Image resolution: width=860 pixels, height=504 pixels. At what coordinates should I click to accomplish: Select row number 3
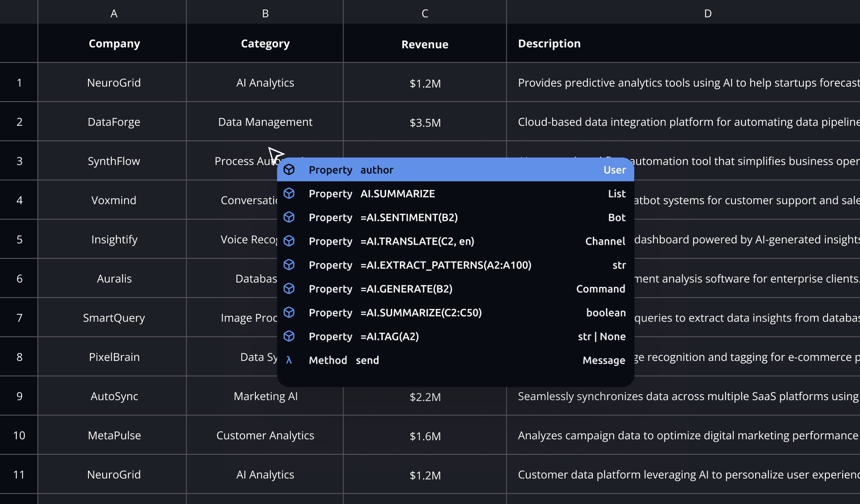19,160
